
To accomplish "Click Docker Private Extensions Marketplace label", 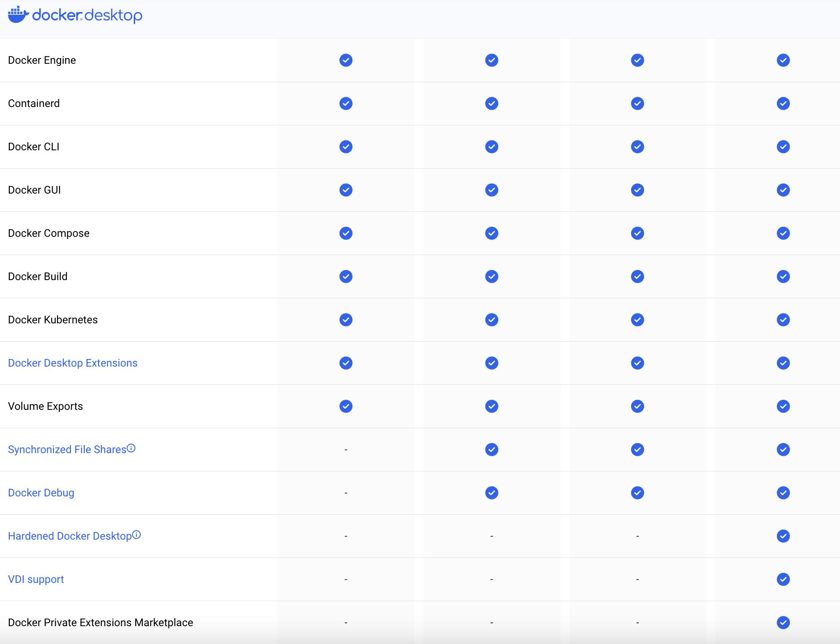I will click(101, 623).
